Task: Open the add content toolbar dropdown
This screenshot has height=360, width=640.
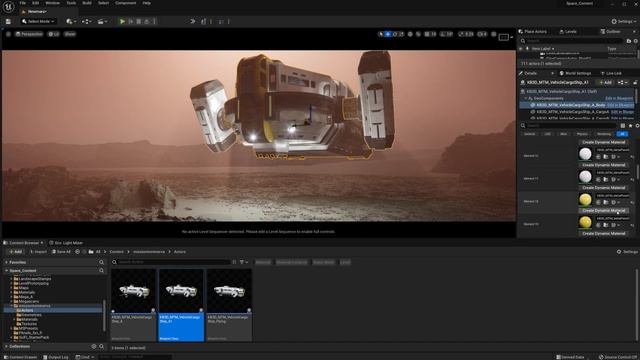Action: click(71, 21)
